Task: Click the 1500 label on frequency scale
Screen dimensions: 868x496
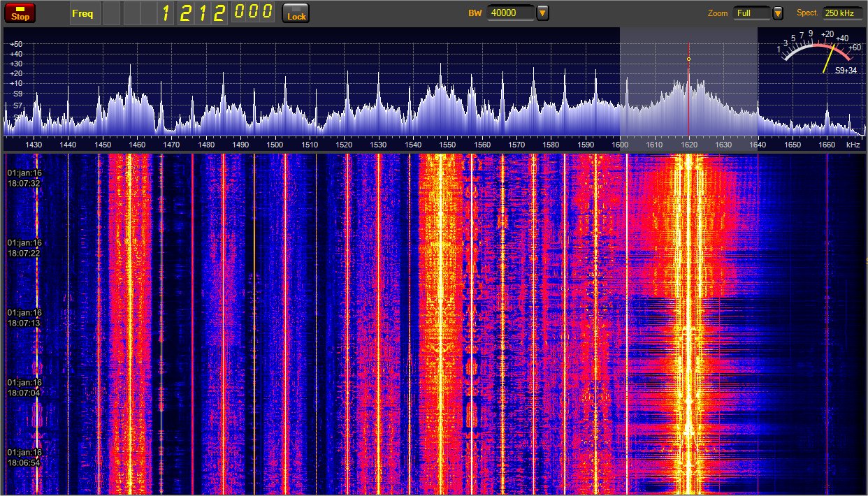Action: click(x=275, y=145)
